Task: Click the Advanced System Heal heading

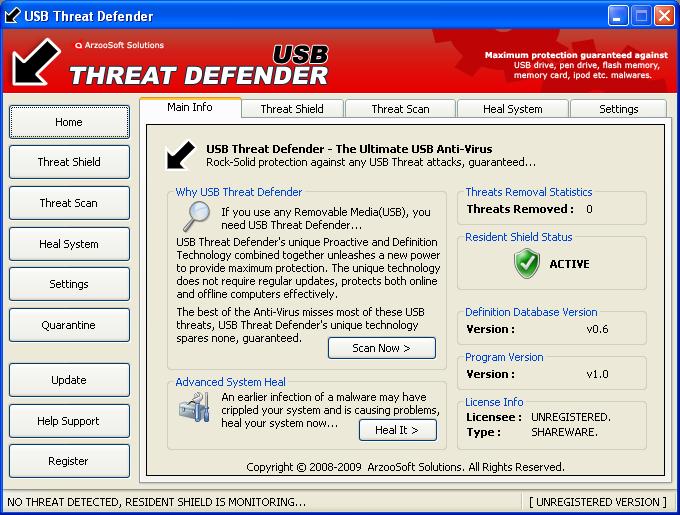Action: [x=230, y=382]
